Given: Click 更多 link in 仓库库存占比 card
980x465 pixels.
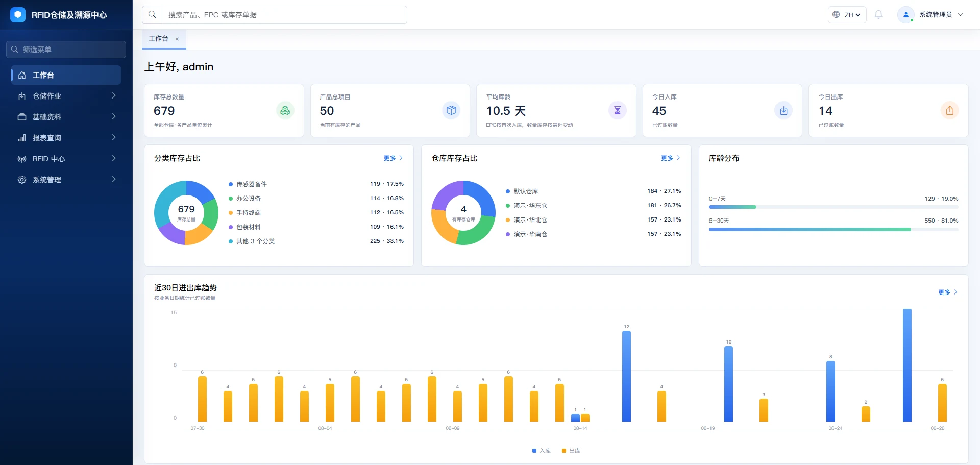Looking at the screenshot, I should (670, 158).
